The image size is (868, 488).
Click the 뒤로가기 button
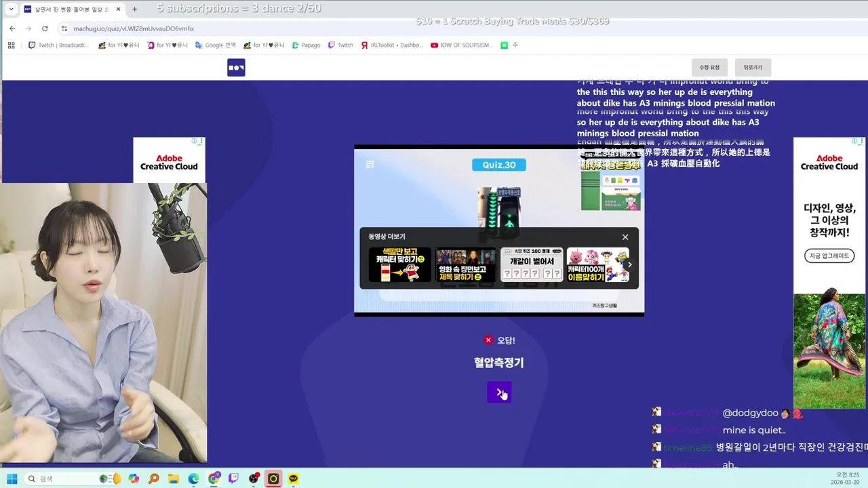point(753,68)
